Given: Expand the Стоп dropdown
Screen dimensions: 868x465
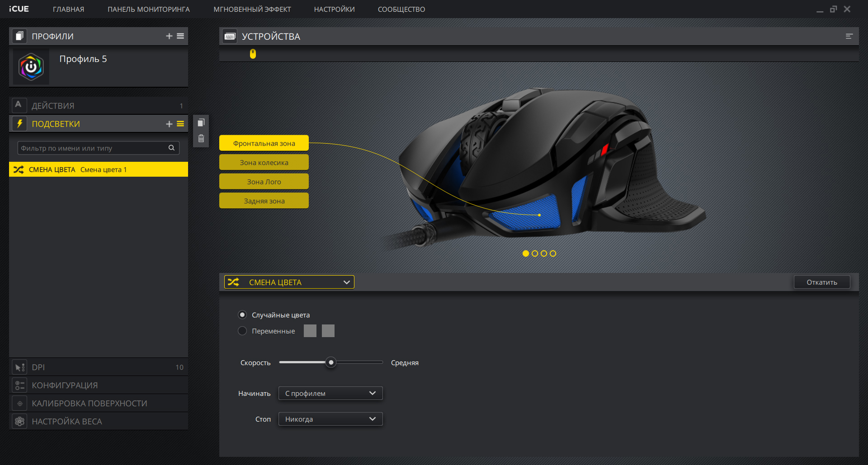Looking at the screenshot, I should click(x=330, y=419).
